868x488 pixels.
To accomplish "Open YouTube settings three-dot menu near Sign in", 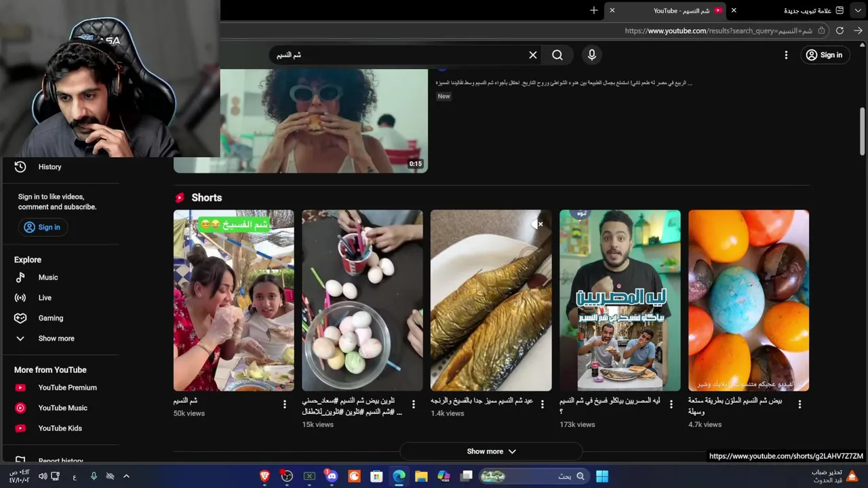I will (786, 55).
